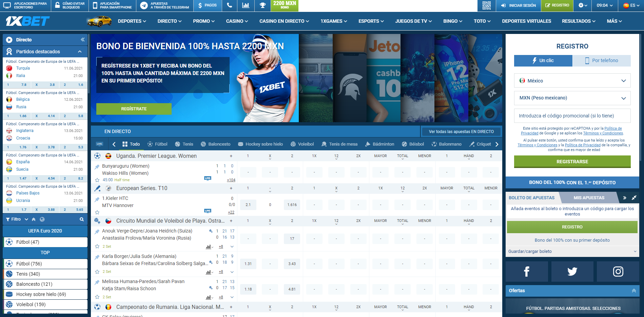Switch registration to Por telefono tab
Screen dimensions: 644x317
tap(602, 60)
